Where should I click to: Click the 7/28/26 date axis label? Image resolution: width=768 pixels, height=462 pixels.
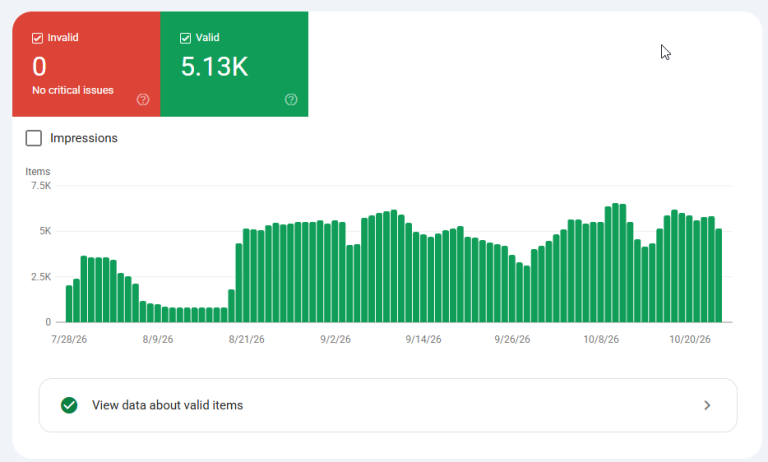[69, 339]
